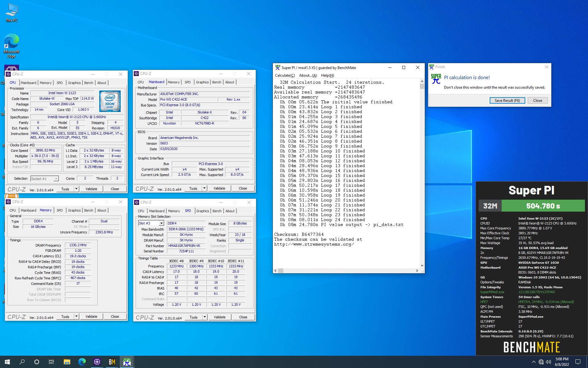The width and height of the screenshot is (588, 368).
Task: Click the 7254F111 serial number field
Action: click(186, 251)
